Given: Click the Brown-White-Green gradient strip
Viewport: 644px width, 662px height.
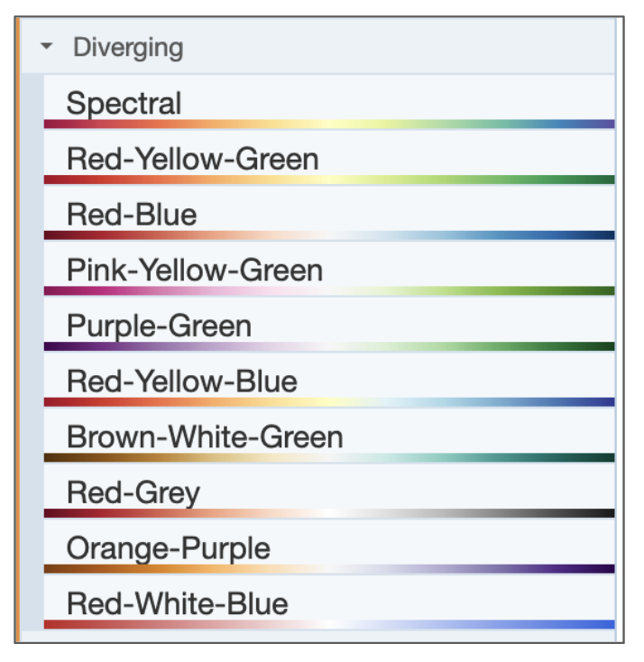Looking at the screenshot, I should [x=328, y=457].
